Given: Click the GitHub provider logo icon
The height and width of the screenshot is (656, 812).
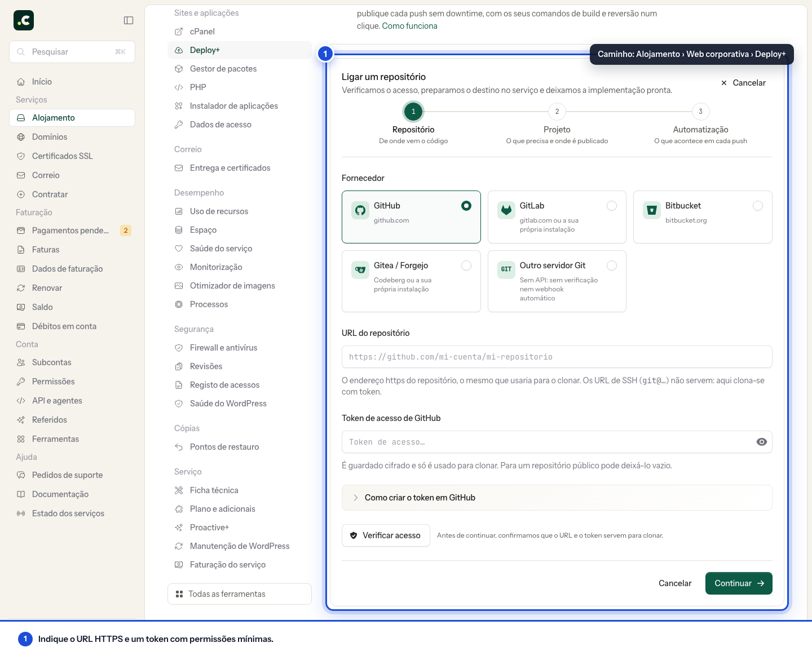Looking at the screenshot, I should [360, 210].
